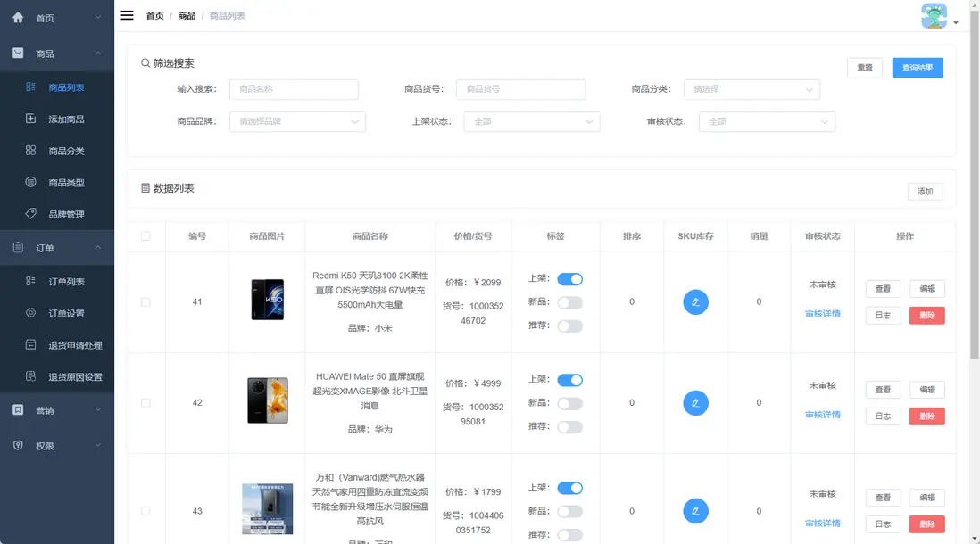Click the 权限 shield icon
980x544 pixels.
click(x=18, y=445)
